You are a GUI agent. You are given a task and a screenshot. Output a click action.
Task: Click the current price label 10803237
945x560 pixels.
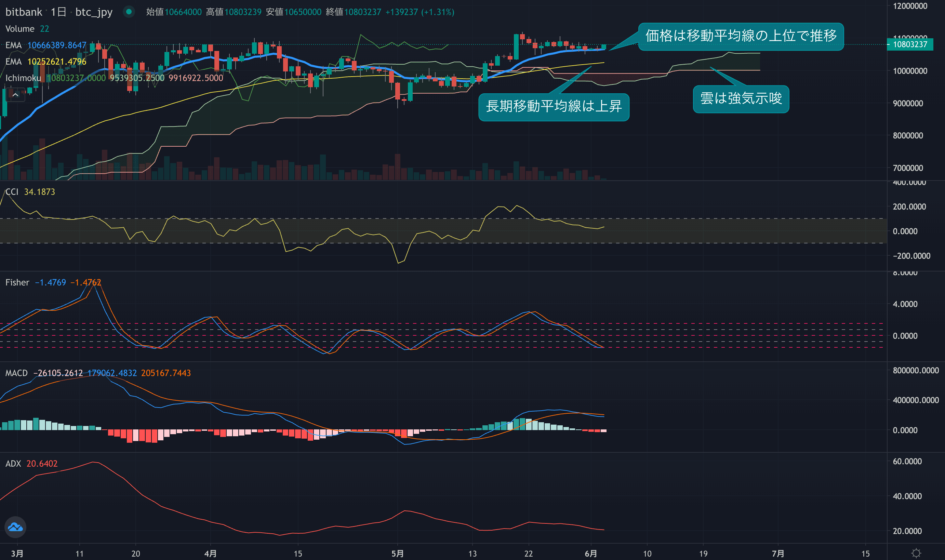point(909,44)
